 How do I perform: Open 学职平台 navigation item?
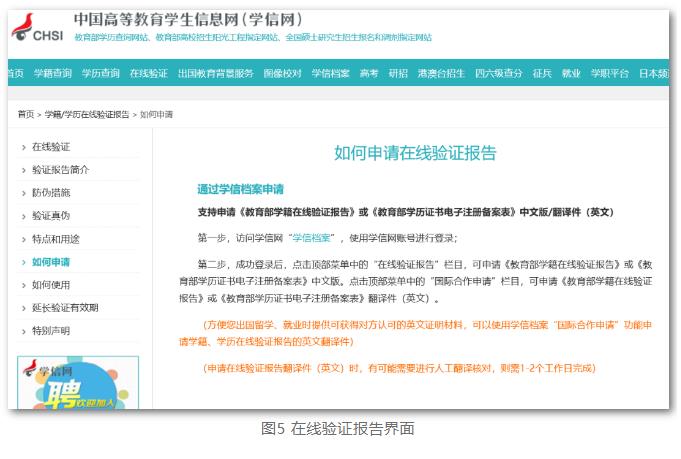tap(609, 73)
